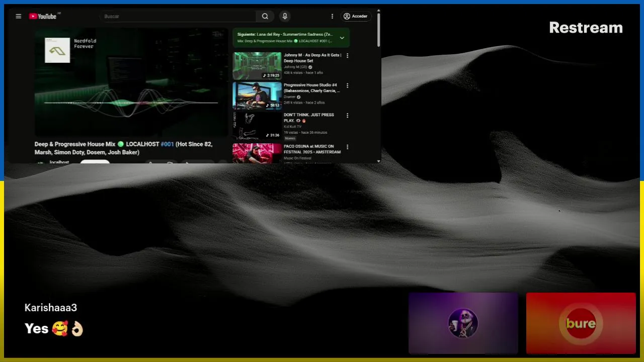Open options menu for Johnny M video
Screen dimensions: 644x362
(347, 56)
